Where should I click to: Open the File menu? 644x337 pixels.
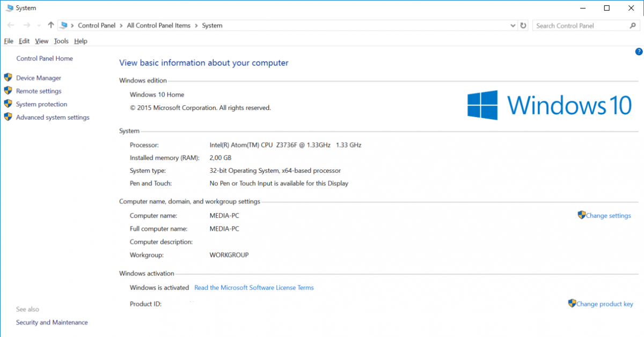(9, 41)
